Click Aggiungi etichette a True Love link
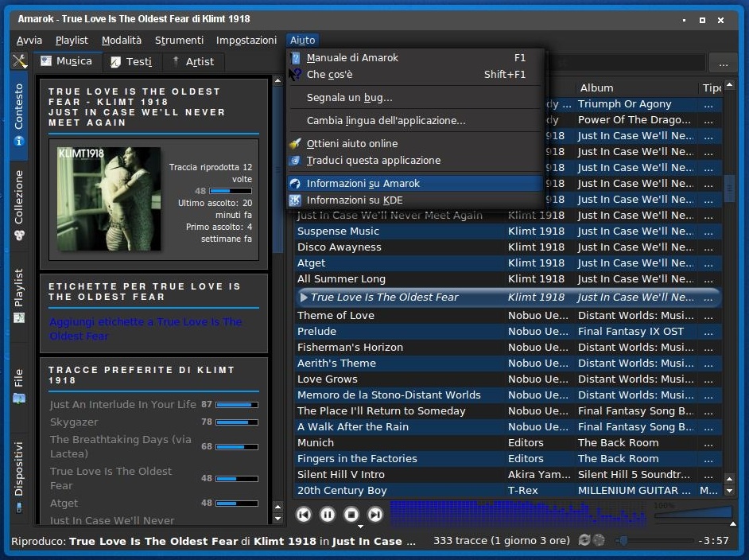This screenshot has width=749, height=560. tap(146, 329)
